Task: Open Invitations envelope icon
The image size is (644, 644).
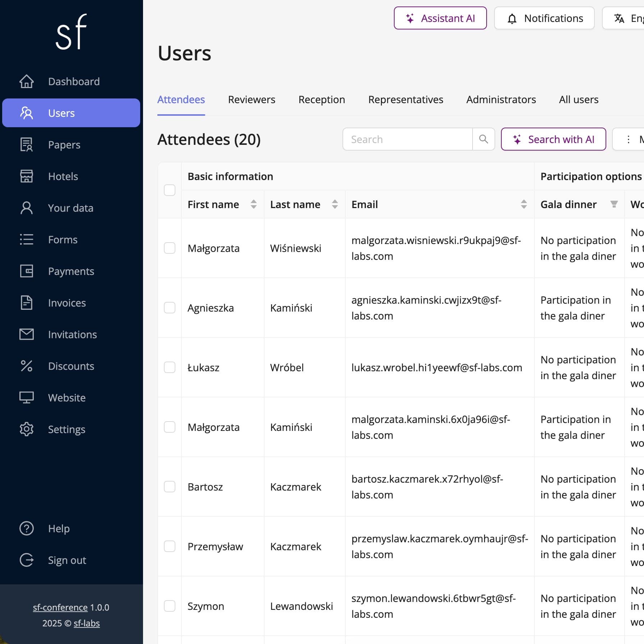Action: click(x=26, y=335)
